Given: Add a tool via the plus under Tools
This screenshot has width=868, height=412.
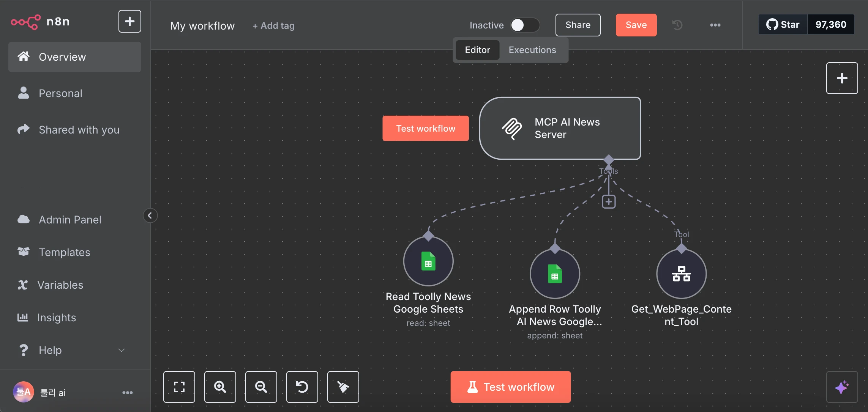Looking at the screenshot, I should (609, 202).
